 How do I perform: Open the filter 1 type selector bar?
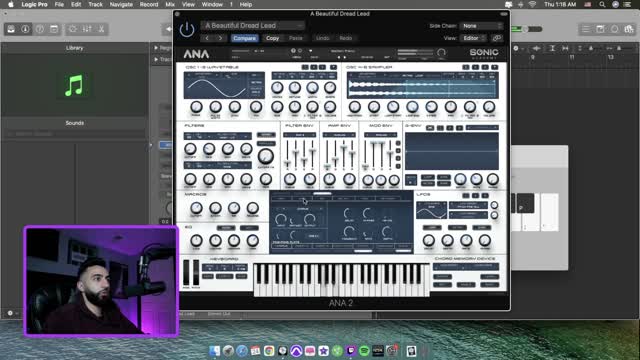point(218,136)
